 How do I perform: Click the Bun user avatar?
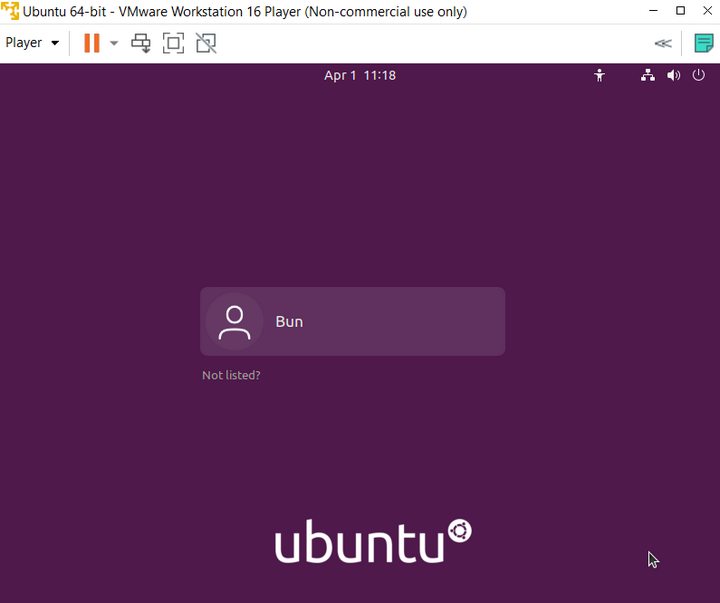click(x=235, y=322)
